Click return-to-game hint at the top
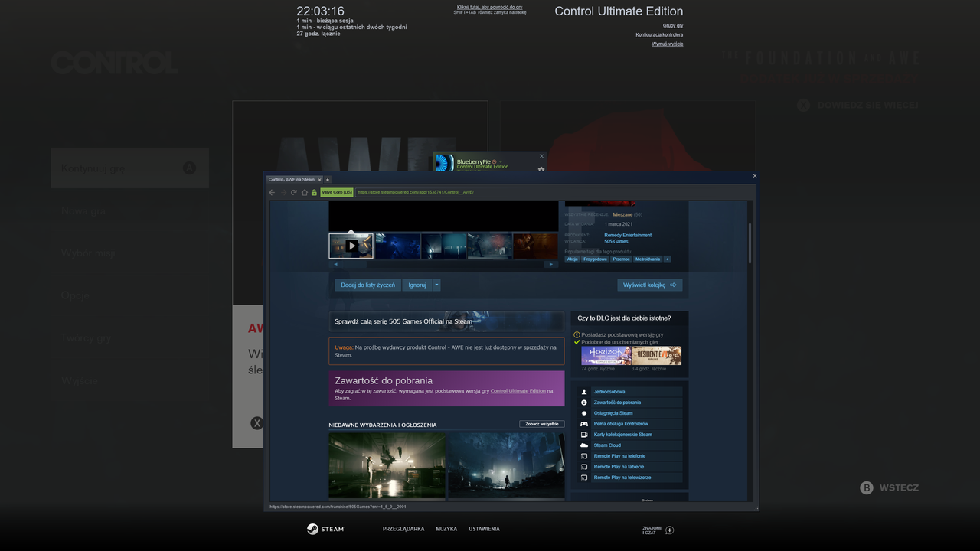980x551 pixels. [490, 7]
